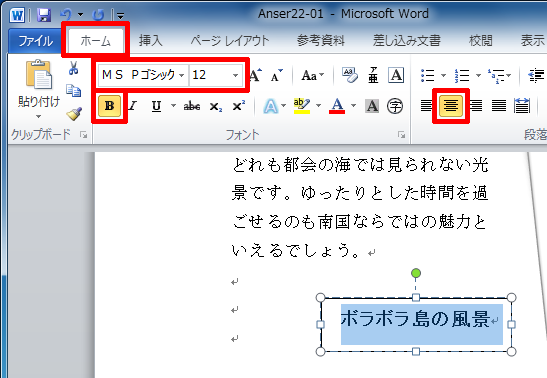Click the Character Border A icon
Image resolution: width=547 pixels, height=378 pixels.
[396, 75]
